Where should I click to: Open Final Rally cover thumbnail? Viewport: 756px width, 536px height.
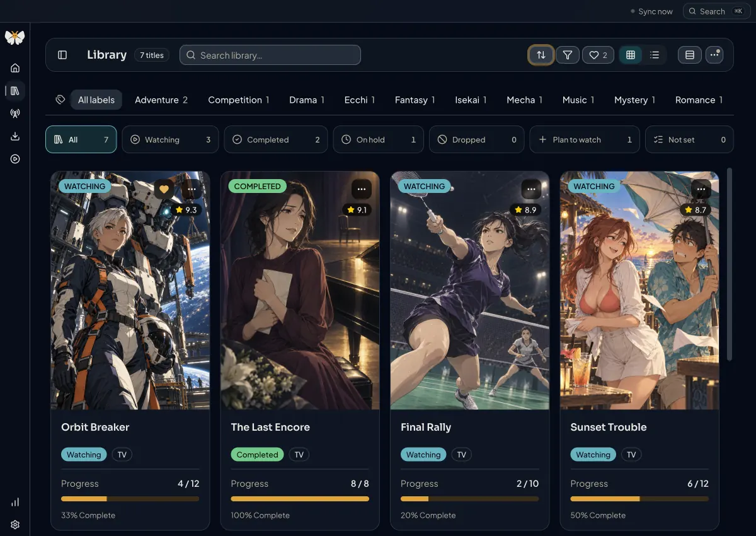[470, 290]
